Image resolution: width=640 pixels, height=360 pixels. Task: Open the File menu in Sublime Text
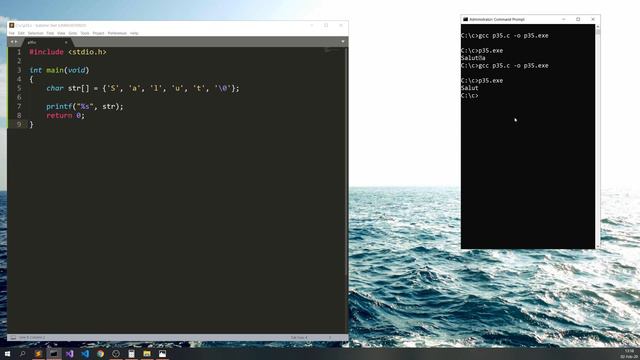click(x=12, y=33)
